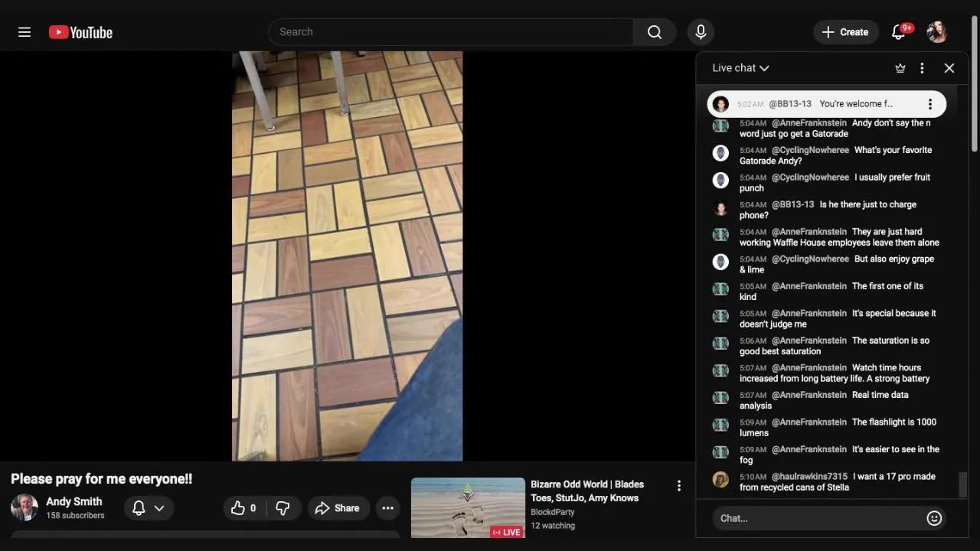This screenshot has width=980, height=551.
Task: Click LIVE badge on thumbnail
Action: coord(507,532)
